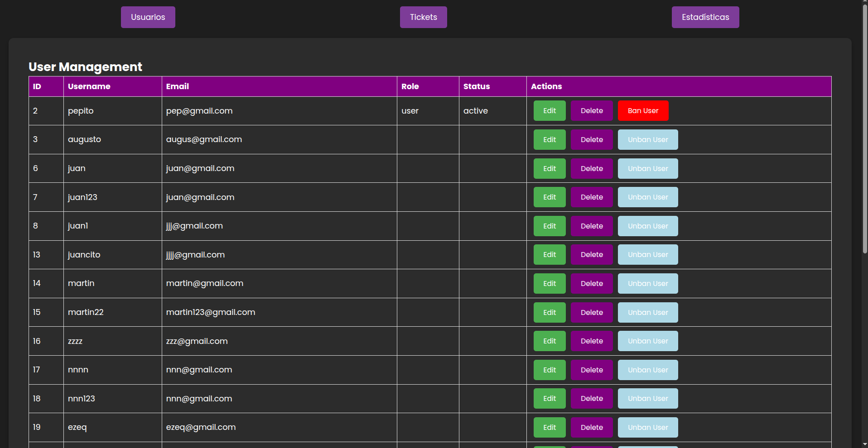Unban user juan123
Image resolution: width=868 pixels, height=448 pixels.
(648, 197)
